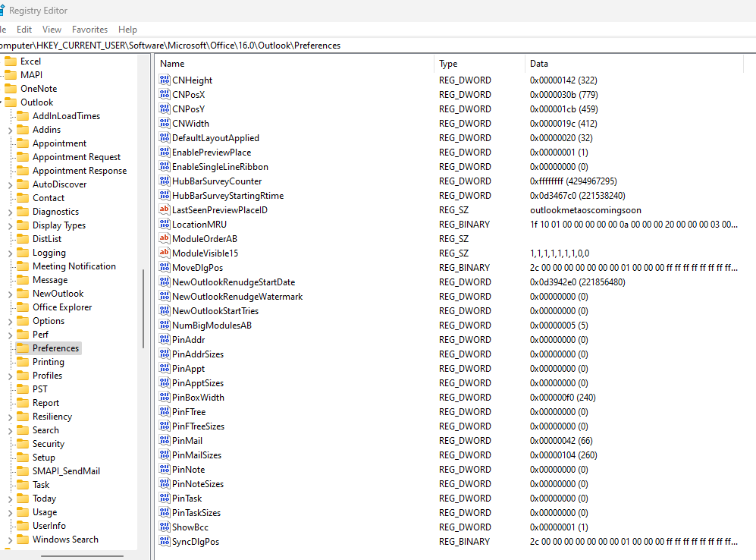Click the registry path address bar
This screenshot has height=560, width=756.
point(378,46)
